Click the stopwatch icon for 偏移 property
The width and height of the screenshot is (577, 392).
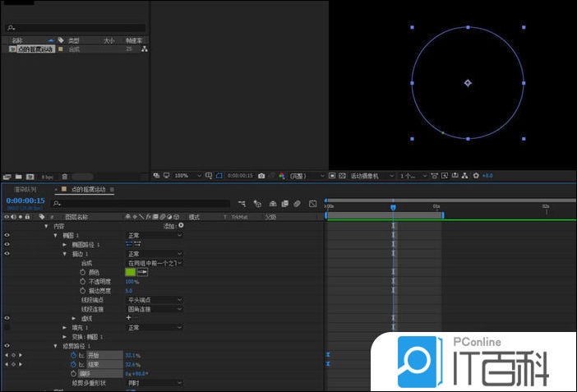click(x=82, y=373)
